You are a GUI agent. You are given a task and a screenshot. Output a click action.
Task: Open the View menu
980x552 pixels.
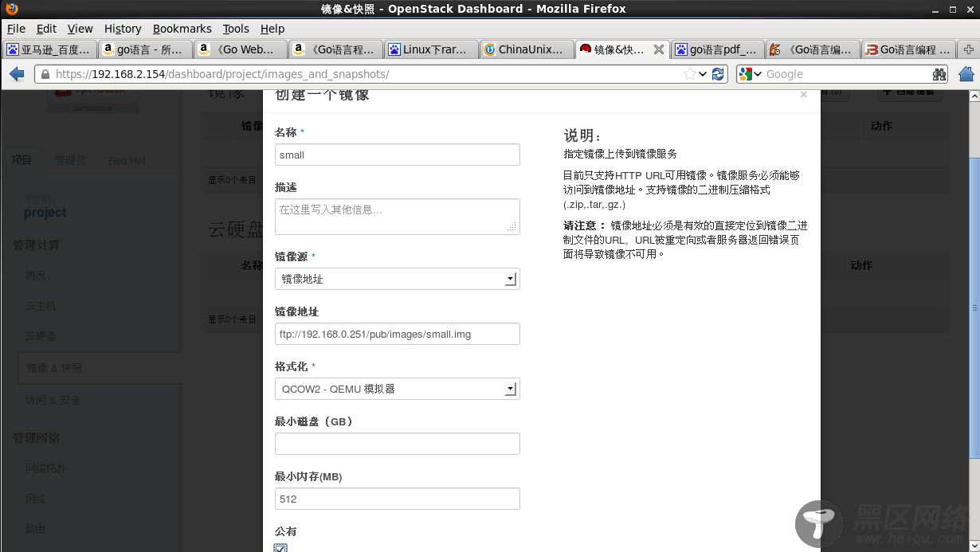(x=80, y=29)
